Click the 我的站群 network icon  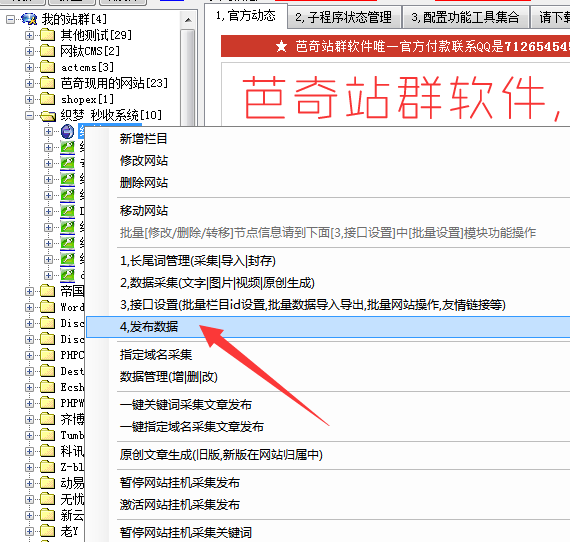click(x=29, y=19)
